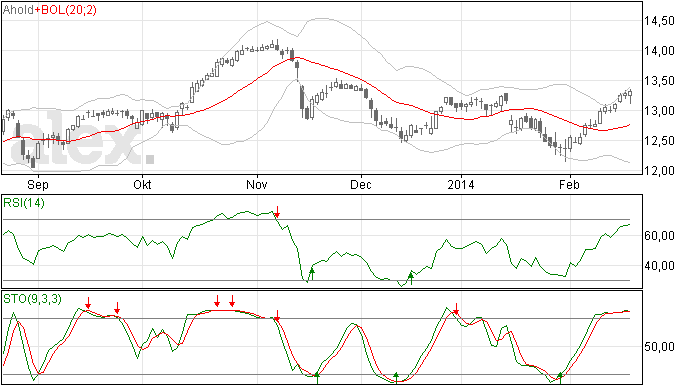Click the 12,50 price axis value
The width and height of the screenshot is (690, 387).
click(659, 141)
